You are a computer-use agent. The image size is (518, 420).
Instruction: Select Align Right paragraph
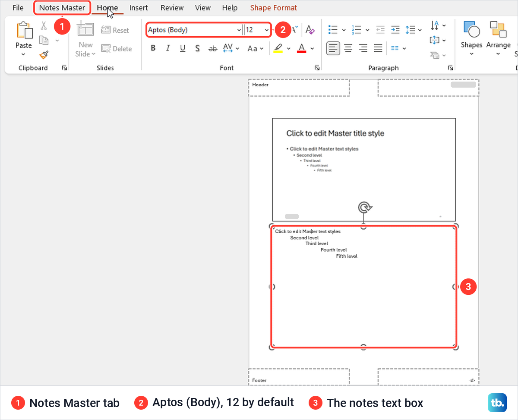(363, 48)
